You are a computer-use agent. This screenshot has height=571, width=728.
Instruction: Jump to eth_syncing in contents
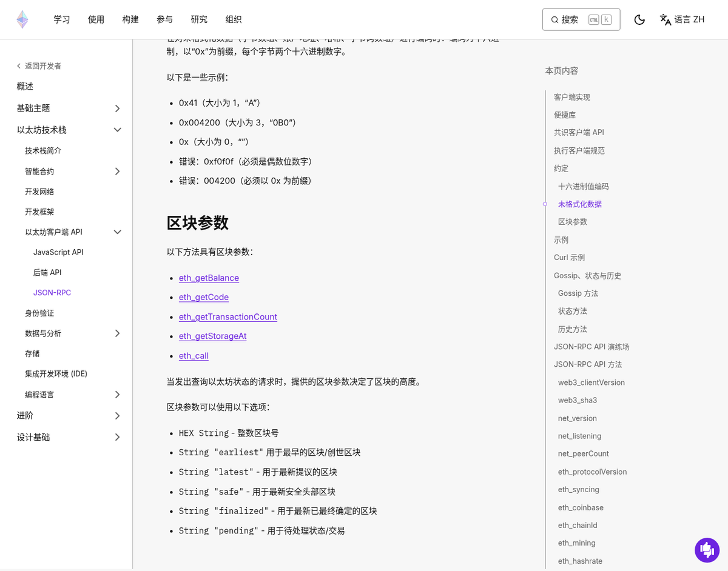coord(579,489)
